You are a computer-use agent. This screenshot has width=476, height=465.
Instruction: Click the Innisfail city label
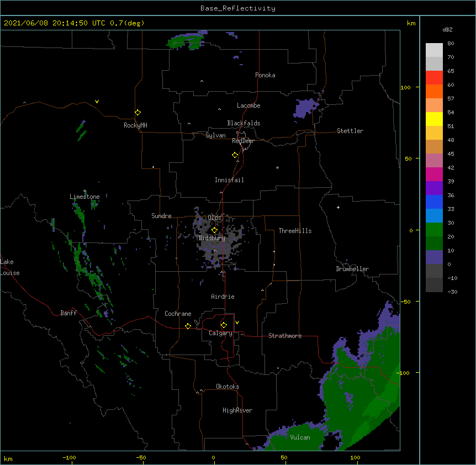[229, 180]
